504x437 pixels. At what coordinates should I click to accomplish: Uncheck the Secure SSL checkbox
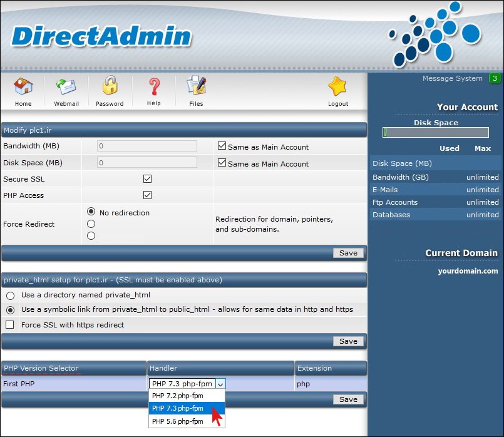coord(148,179)
